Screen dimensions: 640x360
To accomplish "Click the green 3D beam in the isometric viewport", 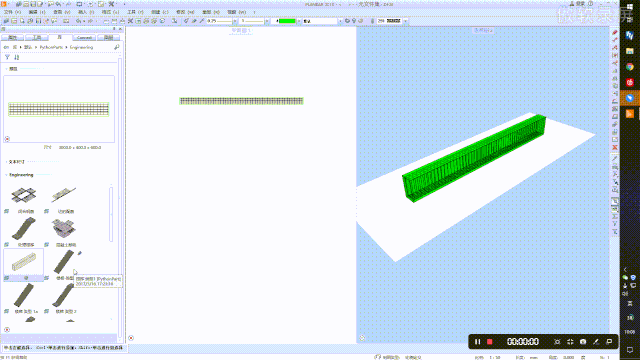I will [x=473, y=158].
